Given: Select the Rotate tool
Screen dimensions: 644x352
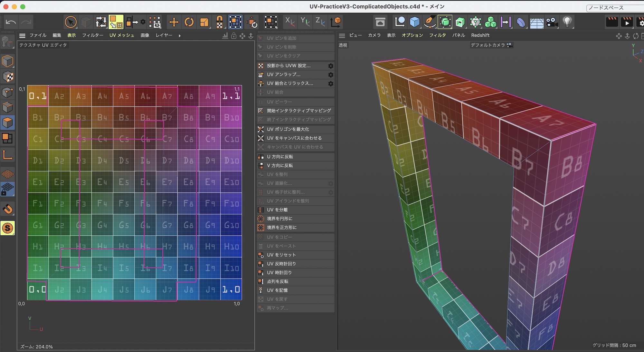Looking at the screenshot, I should (189, 22).
